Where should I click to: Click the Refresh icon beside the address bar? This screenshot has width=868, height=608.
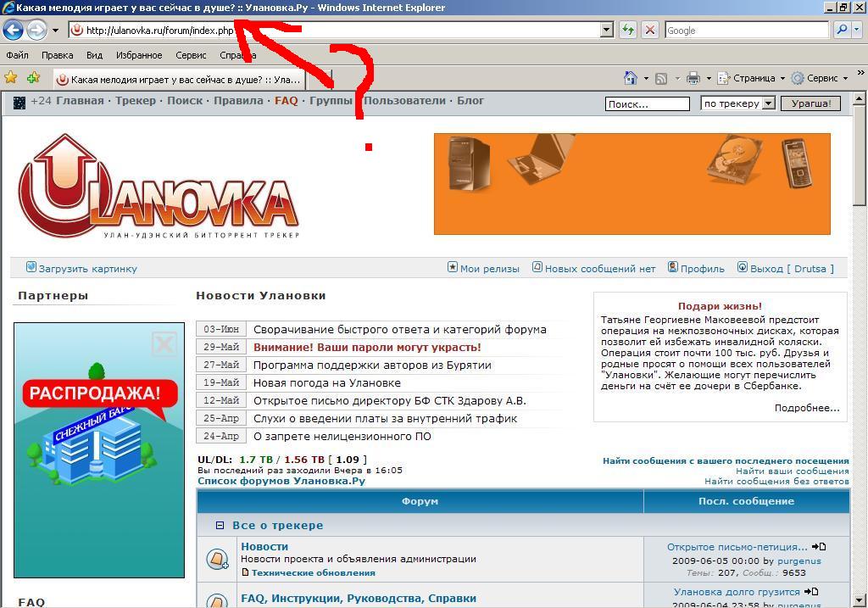pos(626,30)
